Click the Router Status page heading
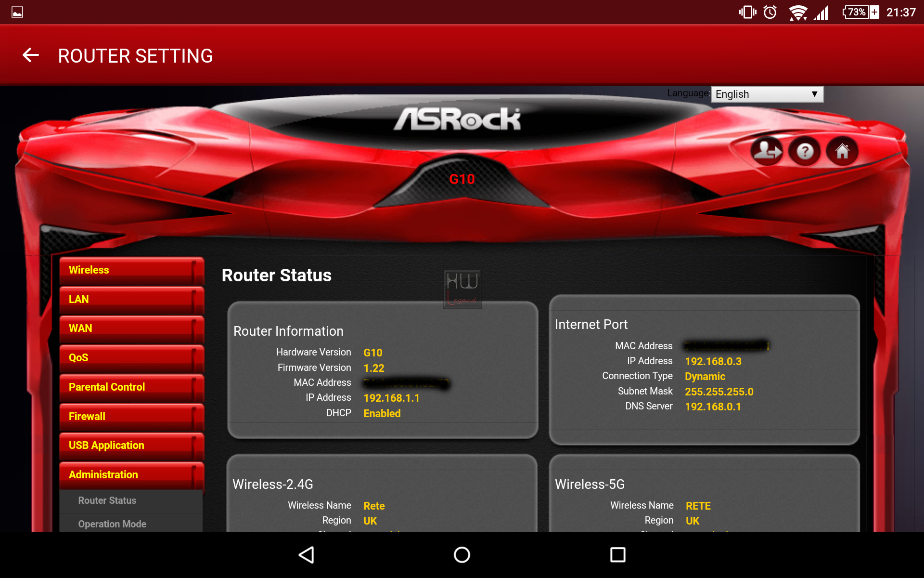Viewport: 924px width, 578px height. coord(276,276)
